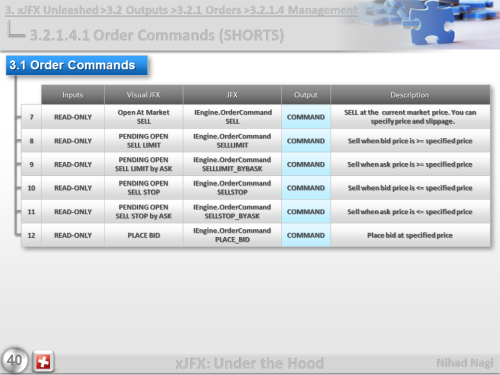Click the Visual JFX column header
The image size is (500, 375).
point(144,95)
